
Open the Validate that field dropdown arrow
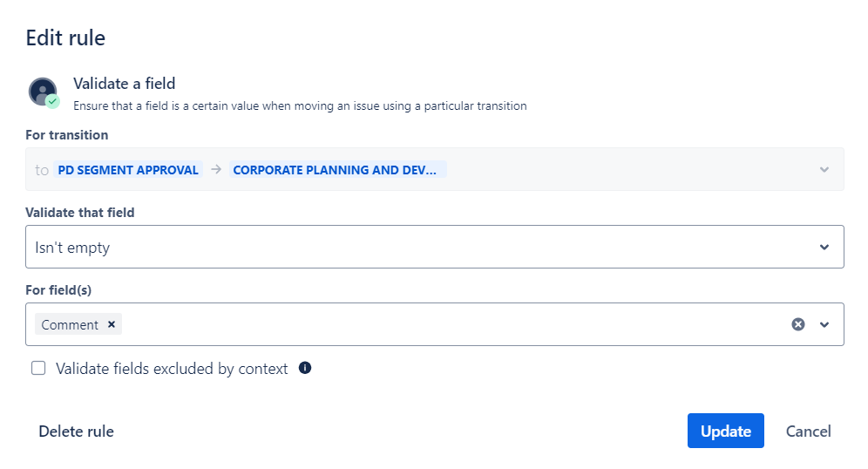click(824, 247)
